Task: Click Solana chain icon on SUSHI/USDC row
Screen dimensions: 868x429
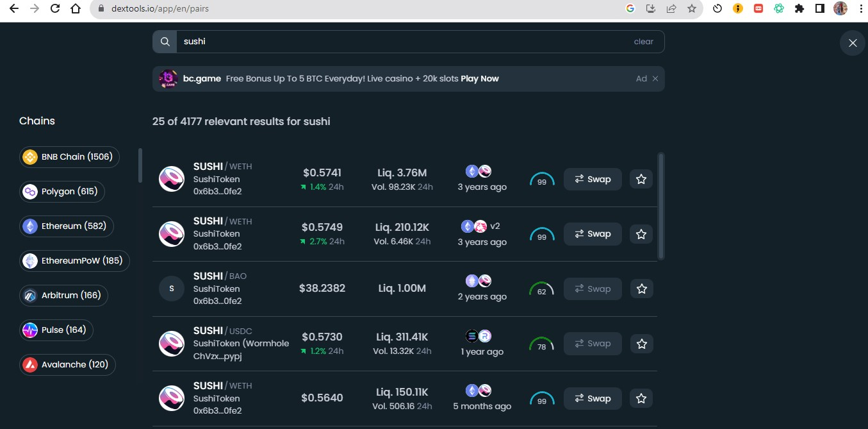Action: click(x=472, y=336)
